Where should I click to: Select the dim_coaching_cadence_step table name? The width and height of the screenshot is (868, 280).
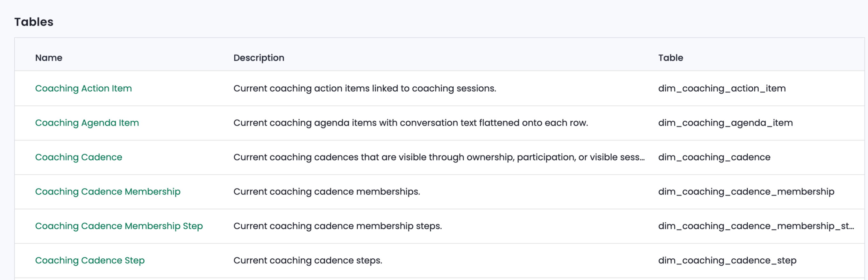[727, 260]
